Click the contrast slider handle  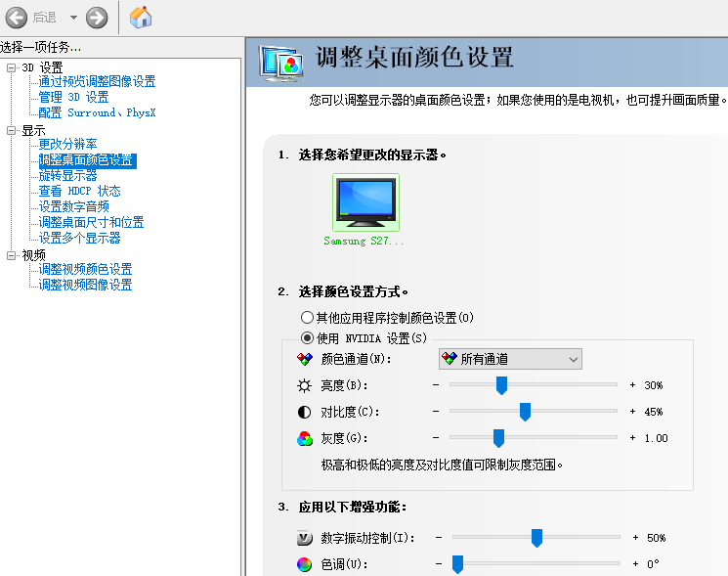525,412
